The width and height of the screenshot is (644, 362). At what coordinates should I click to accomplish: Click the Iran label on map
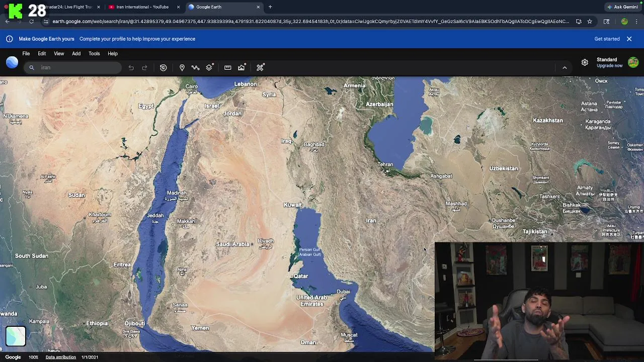(371, 221)
